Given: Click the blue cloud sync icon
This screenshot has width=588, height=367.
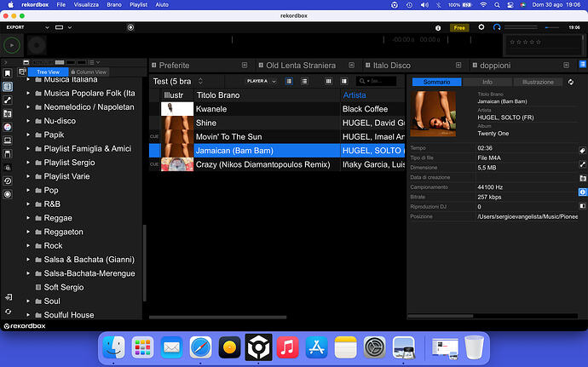Looking at the screenshot, I should (x=497, y=27).
